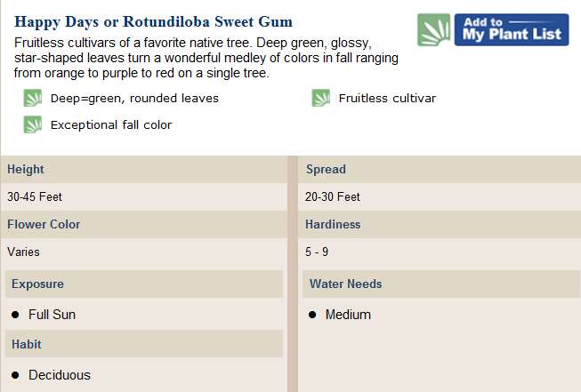Click Add to My Plant List button

click(x=512, y=30)
